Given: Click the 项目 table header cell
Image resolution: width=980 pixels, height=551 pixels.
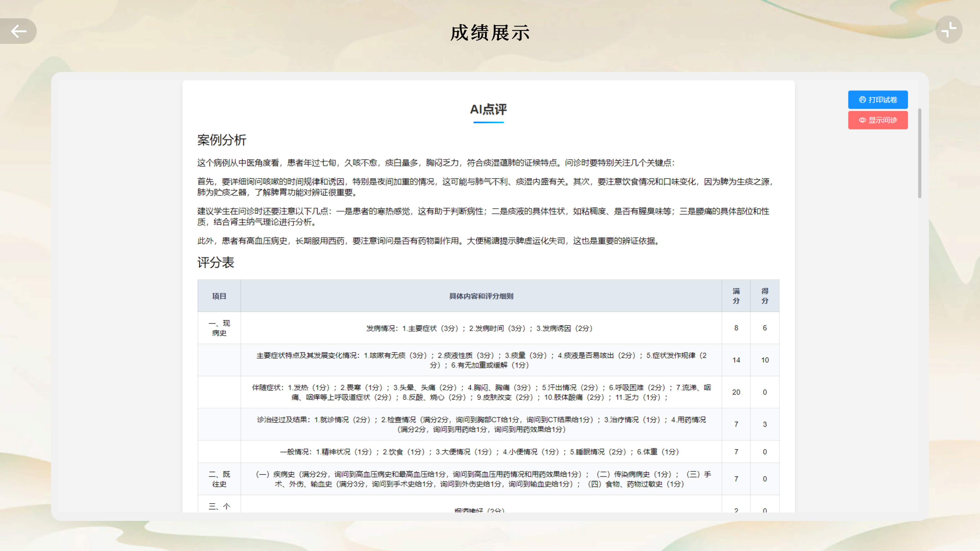Looking at the screenshot, I should point(219,296).
